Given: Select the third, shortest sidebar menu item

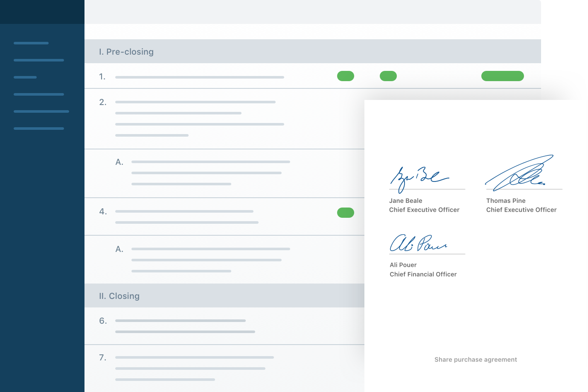Looking at the screenshot, I should [25, 77].
